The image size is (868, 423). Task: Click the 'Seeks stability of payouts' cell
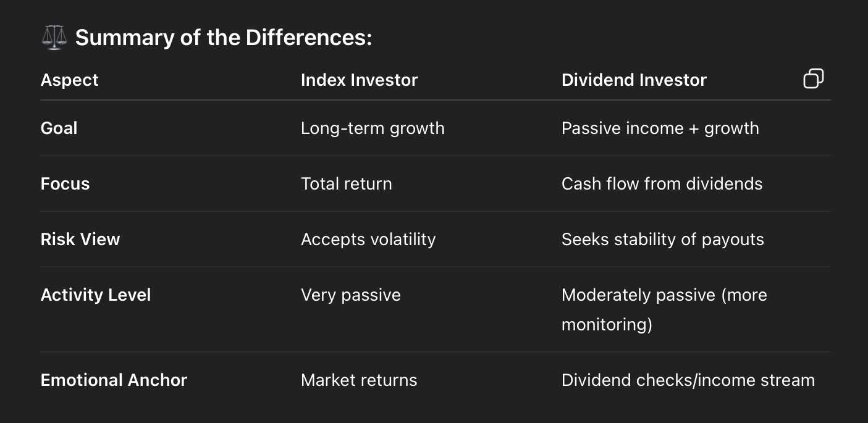tap(662, 240)
